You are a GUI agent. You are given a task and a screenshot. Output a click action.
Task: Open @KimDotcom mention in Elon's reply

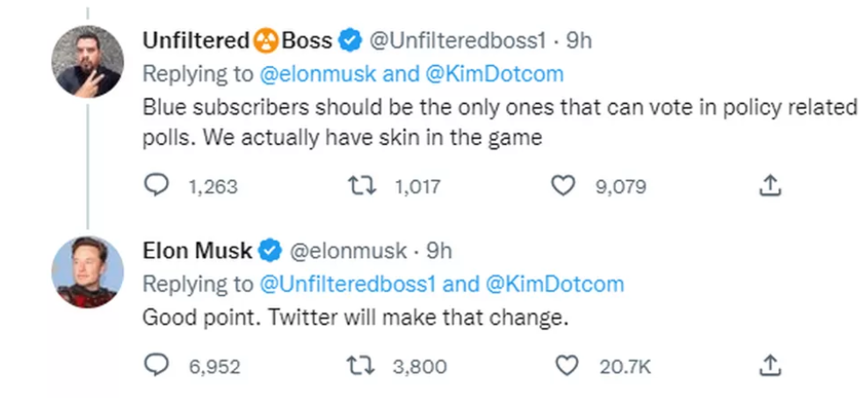click(x=554, y=284)
